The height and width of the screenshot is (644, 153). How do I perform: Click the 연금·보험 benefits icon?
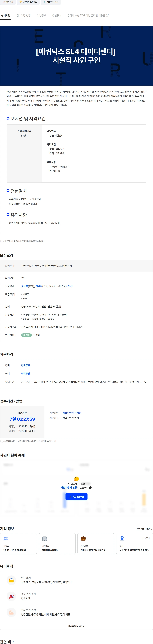11,580
